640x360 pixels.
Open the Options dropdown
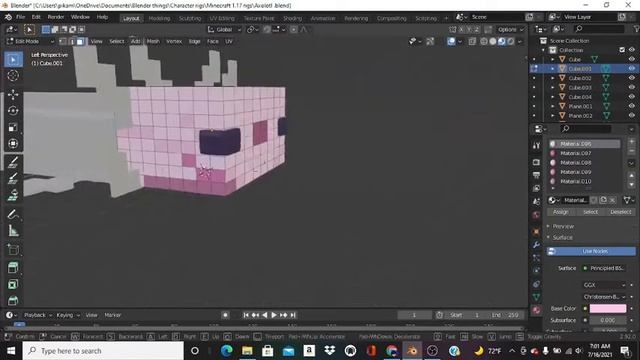(x=510, y=29)
